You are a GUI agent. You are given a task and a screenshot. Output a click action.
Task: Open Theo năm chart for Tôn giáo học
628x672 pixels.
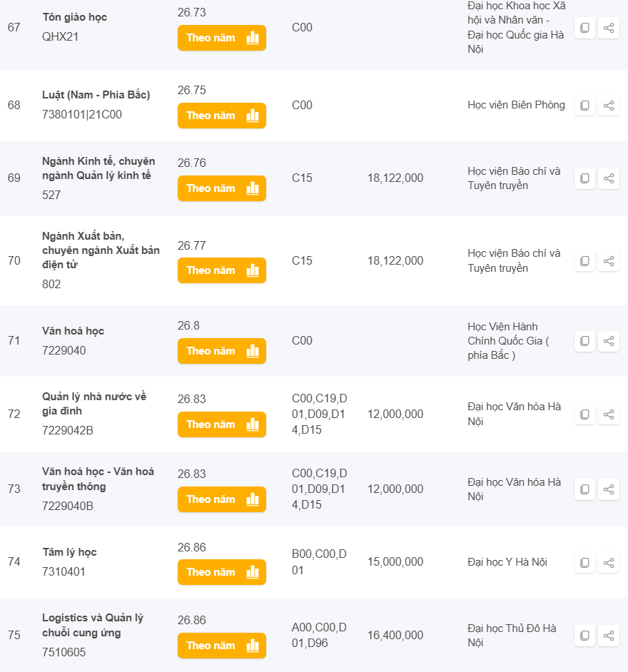pyautogui.click(x=221, y=38)
